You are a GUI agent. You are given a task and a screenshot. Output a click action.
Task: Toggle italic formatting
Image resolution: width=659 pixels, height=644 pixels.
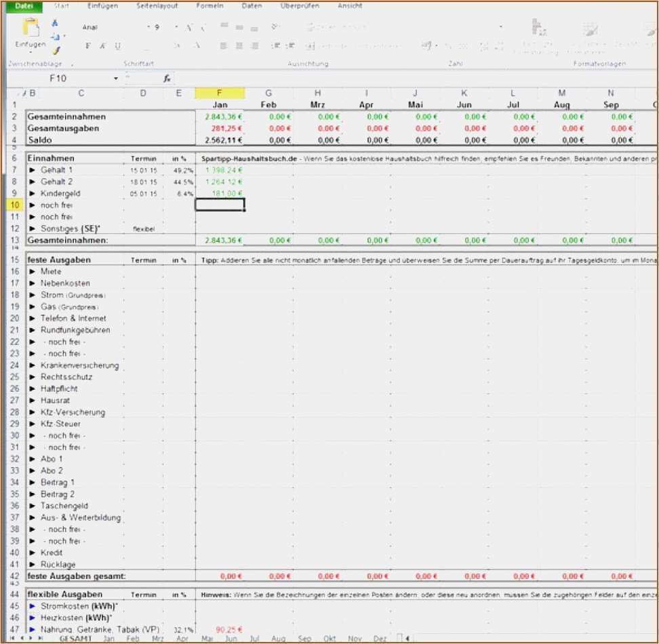(x=102, y=46)
